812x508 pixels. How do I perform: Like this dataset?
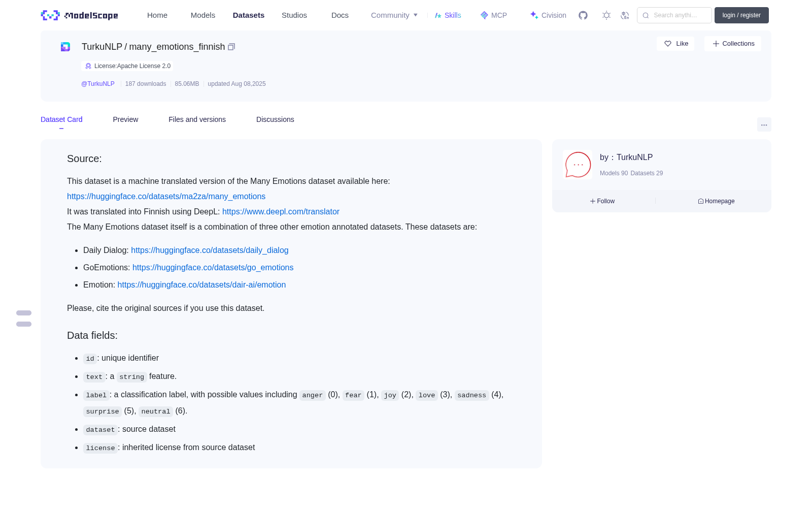[675, 44]
